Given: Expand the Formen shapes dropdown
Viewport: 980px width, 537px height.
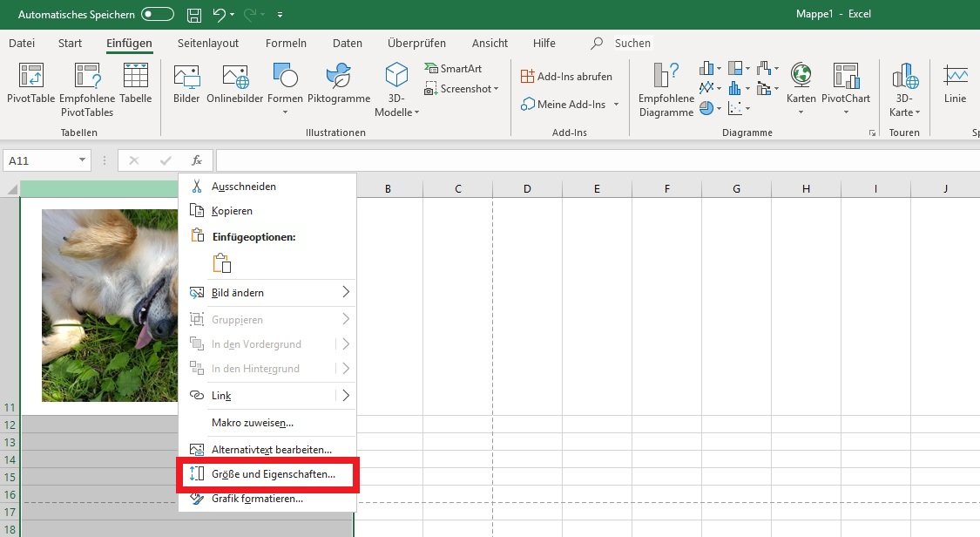Looking at the screenshot, I should [x=285, y=112].
